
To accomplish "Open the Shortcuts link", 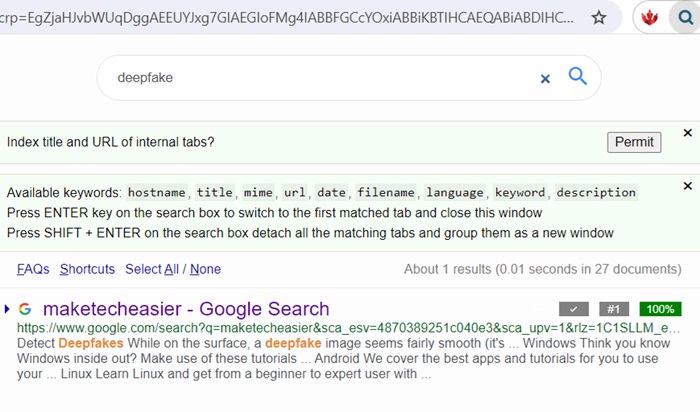I will click(x=87, y=269).
